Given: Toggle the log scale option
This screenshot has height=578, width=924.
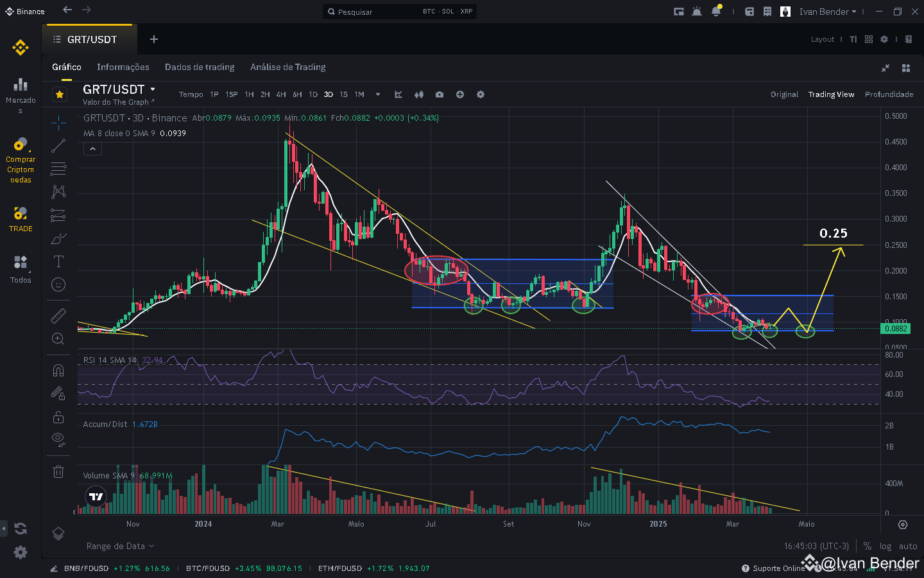Looking at the screenshot, I should [886, 546].
